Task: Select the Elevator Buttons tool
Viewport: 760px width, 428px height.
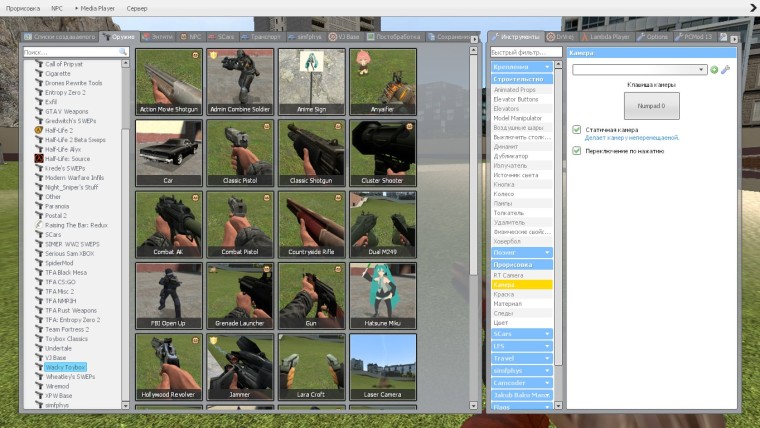Action: pyautogui.click(x=522, y=99)
